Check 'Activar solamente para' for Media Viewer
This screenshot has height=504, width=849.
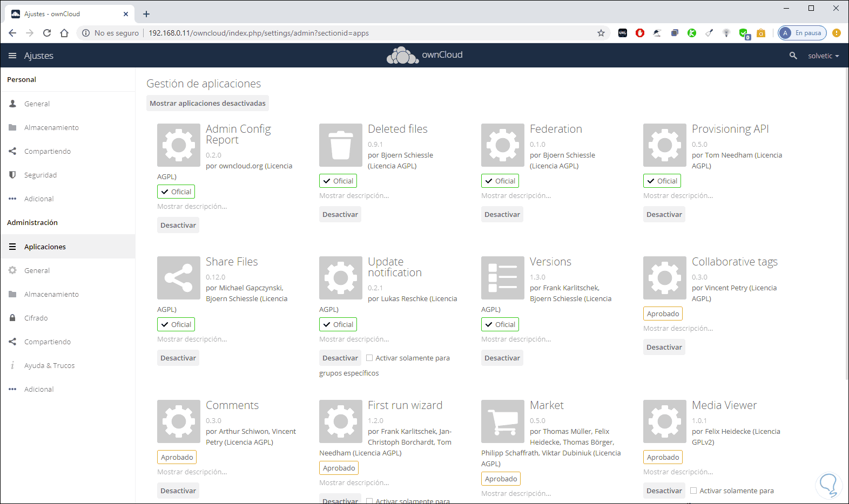693,491
